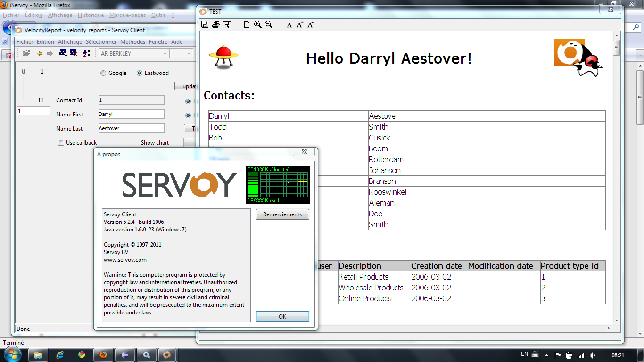644x362 pixels.
Task: Select the radio button beside Name First row
Action: 188,115
